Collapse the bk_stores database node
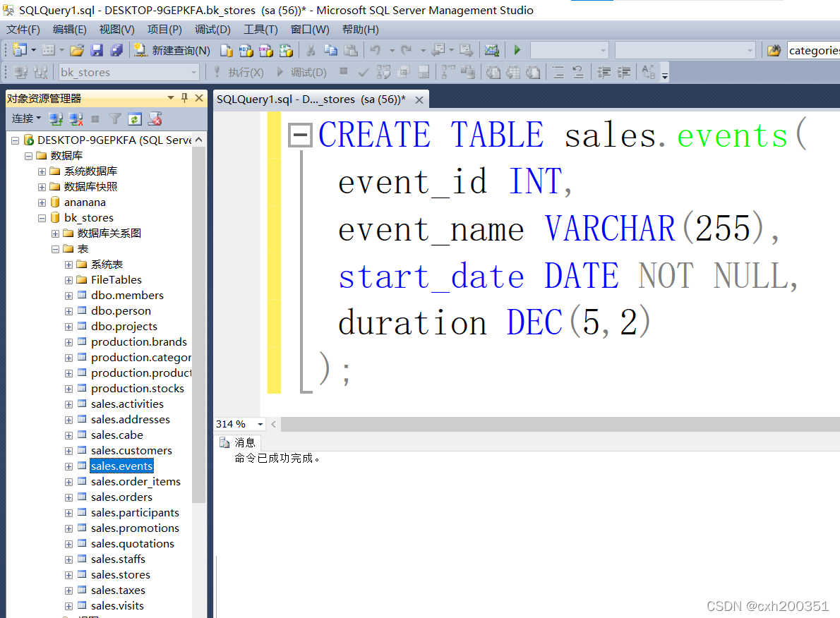This screenshot has height=618, width=840. pos(42,218)
